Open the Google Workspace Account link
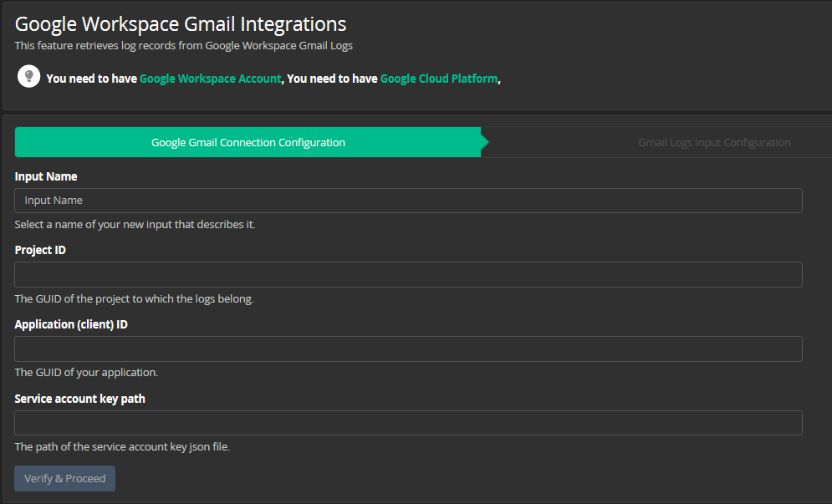 coord(210,79)
